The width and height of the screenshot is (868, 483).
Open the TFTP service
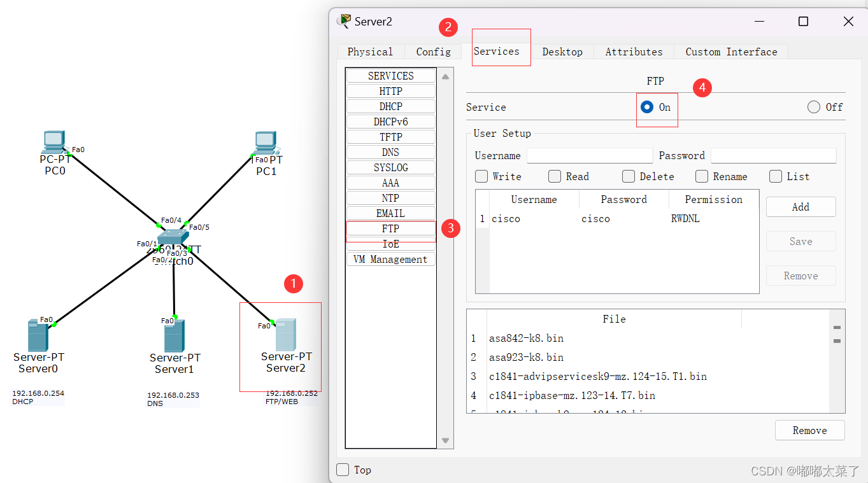tap(391, 137)
